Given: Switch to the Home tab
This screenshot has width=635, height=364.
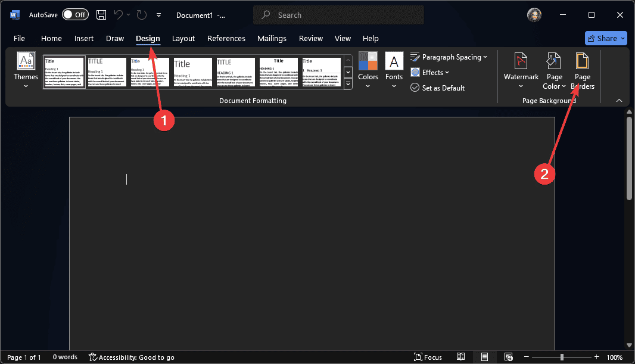Looking at the screenshot, I should 51,39.
